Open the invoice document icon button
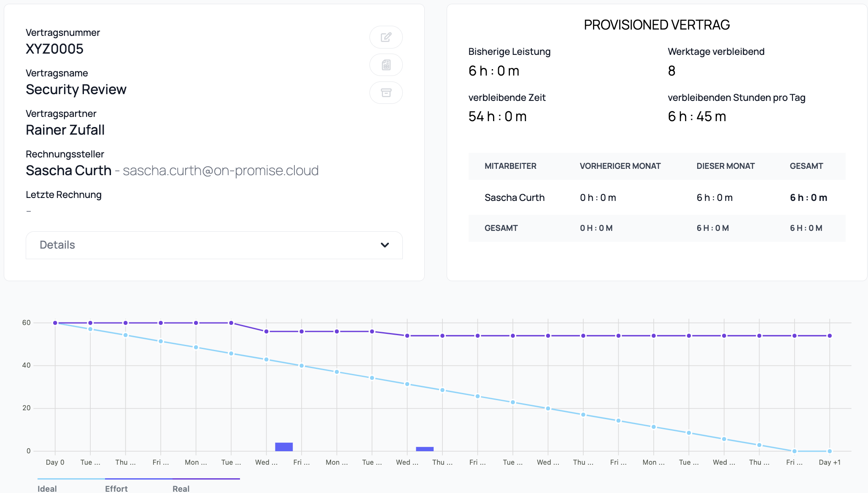868x493 pixels. (386, 65)
